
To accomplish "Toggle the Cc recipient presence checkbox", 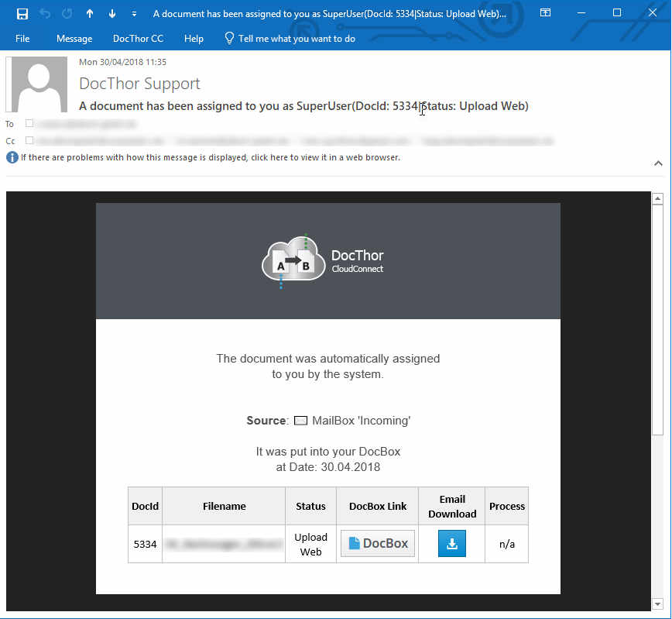I will pyautogui.click(x=29, y=140).
